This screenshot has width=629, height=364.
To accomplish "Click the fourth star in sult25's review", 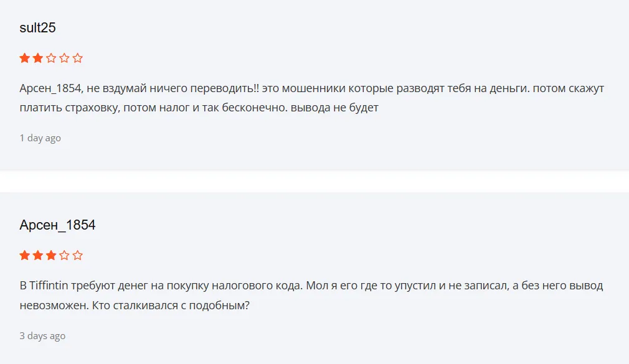I will 63,57.
